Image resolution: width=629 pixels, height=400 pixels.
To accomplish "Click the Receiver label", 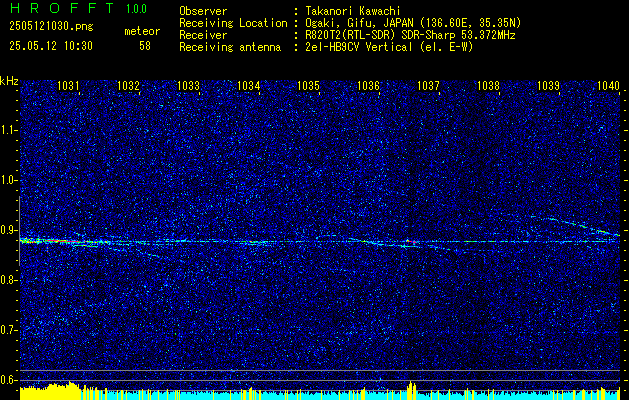I will [203, 35].
